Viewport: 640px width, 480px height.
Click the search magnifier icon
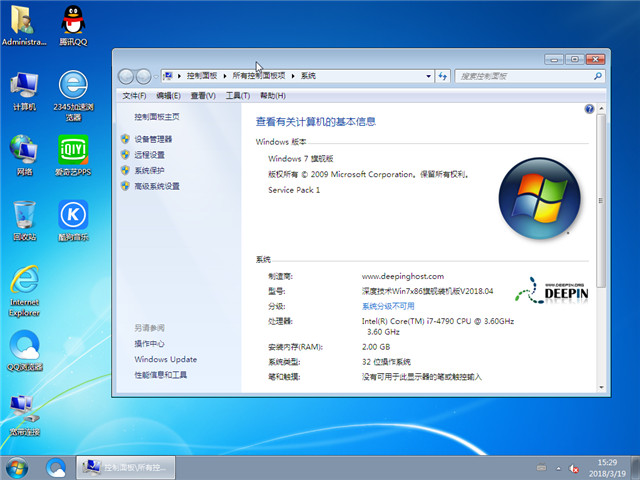coord(598,76)
